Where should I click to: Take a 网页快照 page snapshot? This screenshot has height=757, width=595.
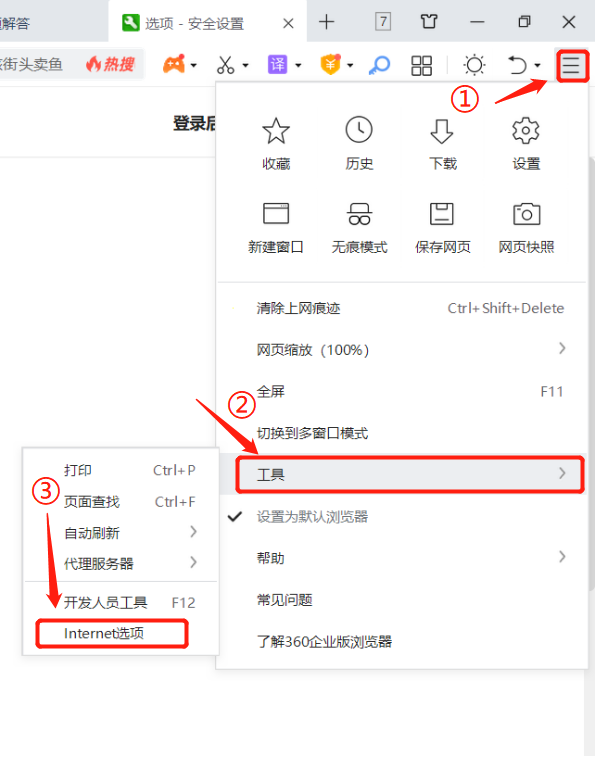[x=526, y=214]
